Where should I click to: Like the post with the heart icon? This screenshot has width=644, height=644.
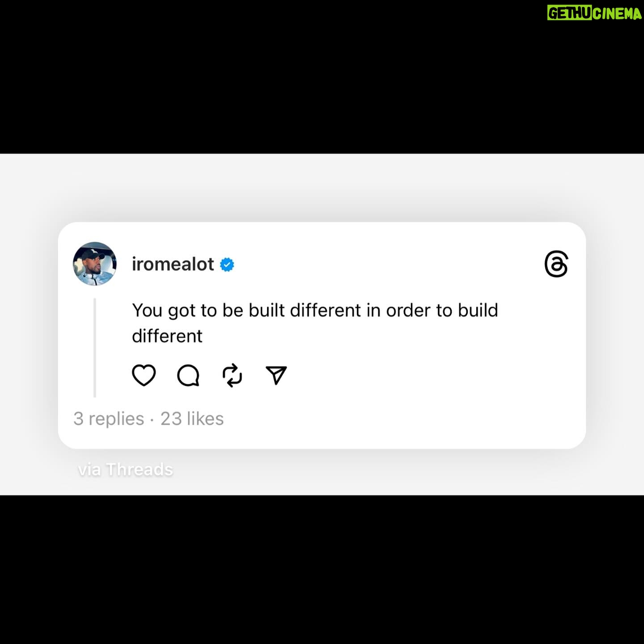point(144,375)
